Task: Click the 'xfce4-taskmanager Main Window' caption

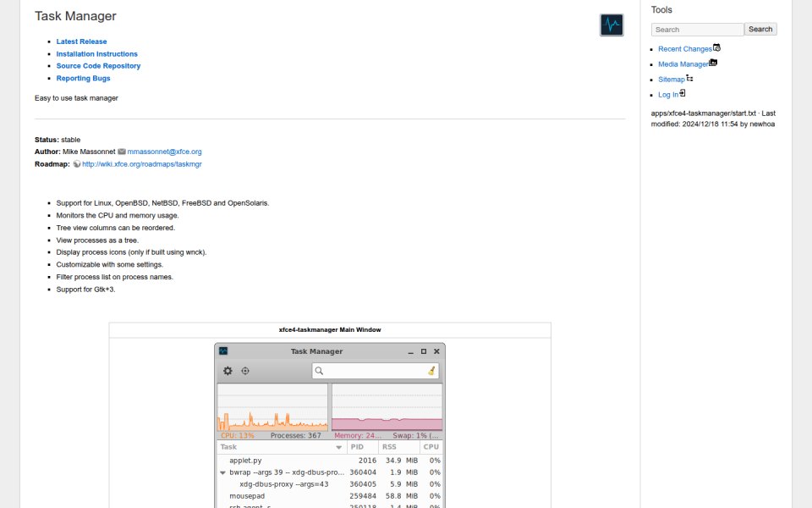Action: [x=330, y=329]
